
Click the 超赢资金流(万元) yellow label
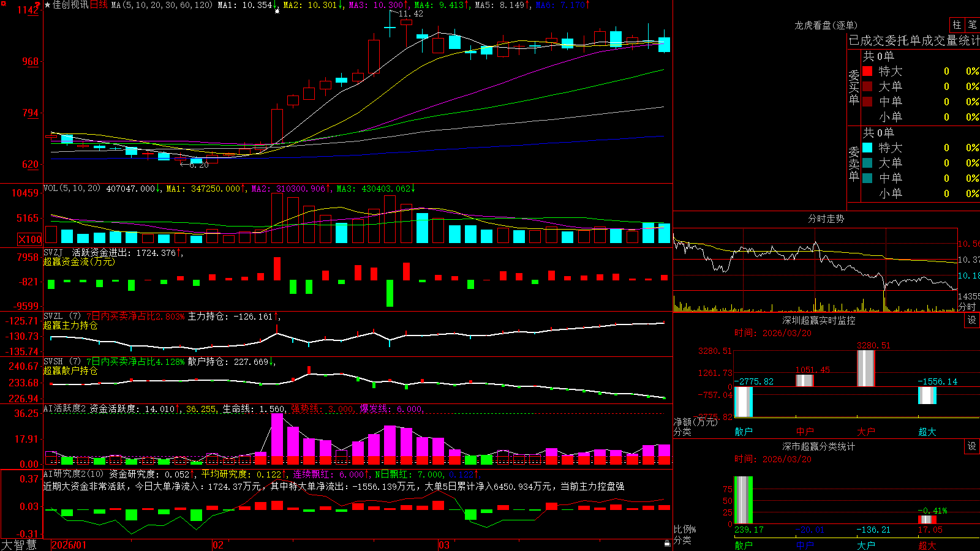[x=79, y=261]
